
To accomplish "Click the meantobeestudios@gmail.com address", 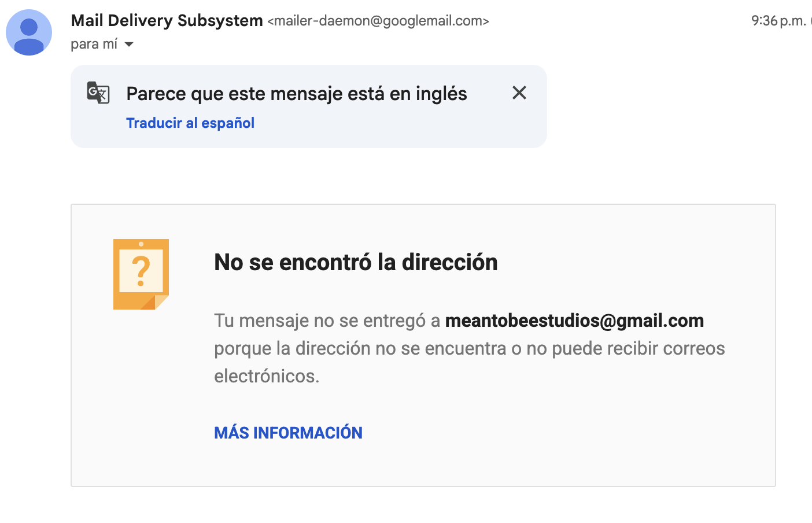I will pos(574,321).
